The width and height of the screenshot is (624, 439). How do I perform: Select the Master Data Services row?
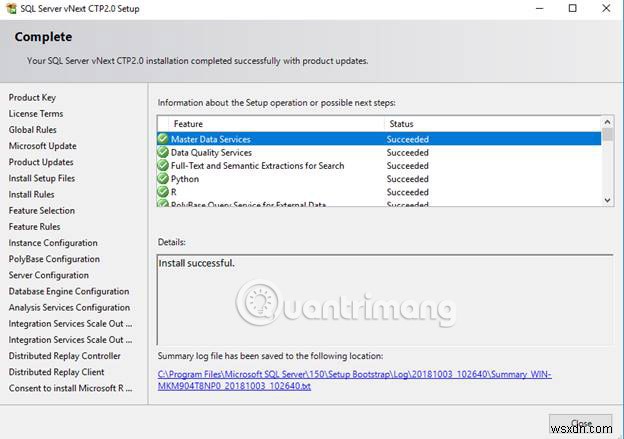click(379, 139)
